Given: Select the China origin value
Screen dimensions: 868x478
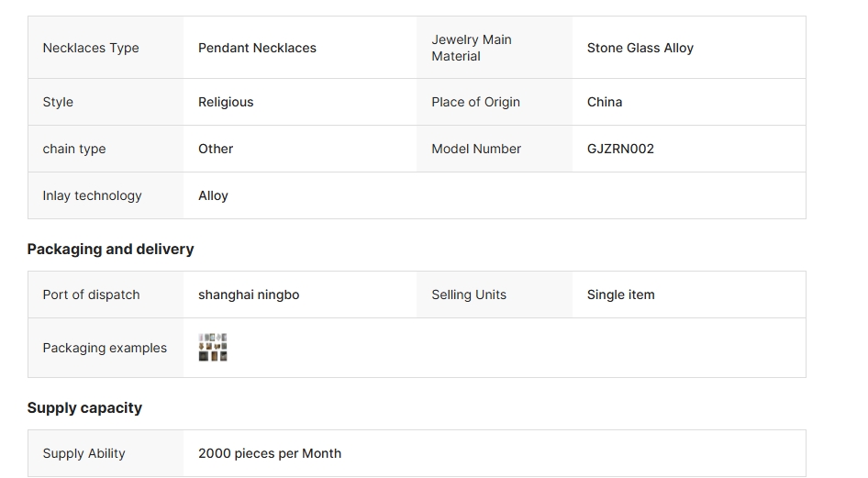Looking at the screenshot, I should click(x=605, y=102).
